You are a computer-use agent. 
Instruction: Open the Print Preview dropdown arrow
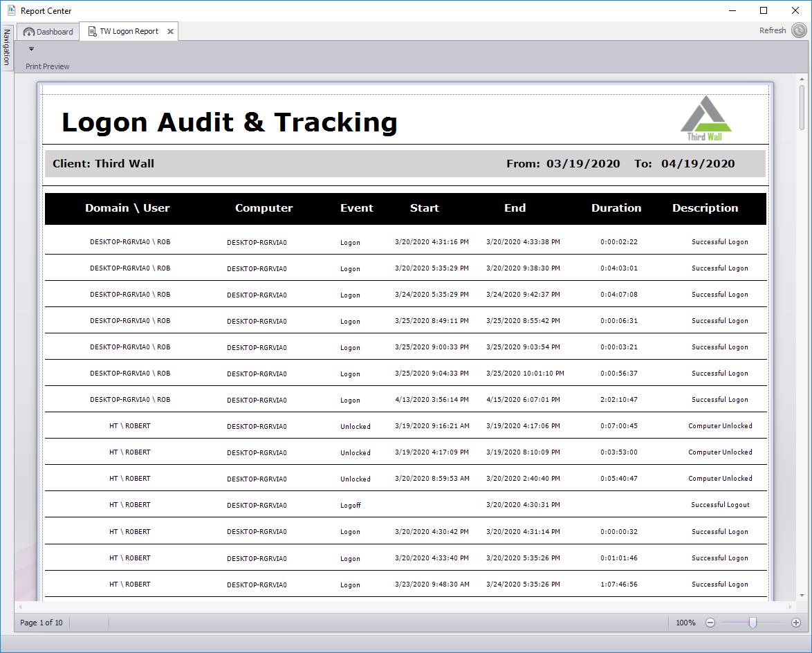pyautogui.click(x=32, y=49)
